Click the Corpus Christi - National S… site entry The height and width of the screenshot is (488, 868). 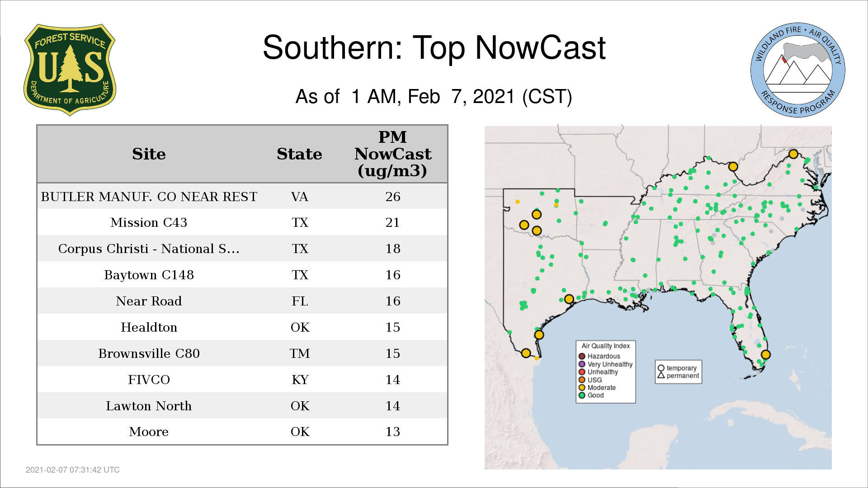[x=149, y=249]
